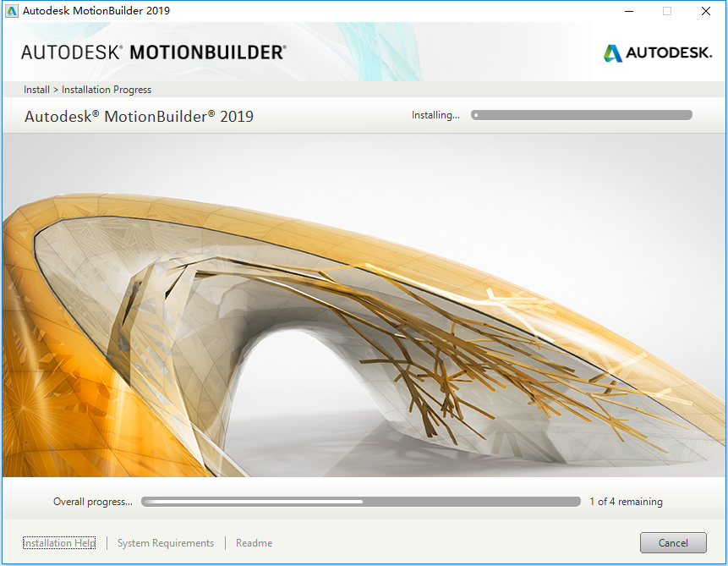Click the AUTODESK MOTIONBUILDER banner title
Image resolution: width=728 pixels, height=566 pixels.
tap(153, 52)
